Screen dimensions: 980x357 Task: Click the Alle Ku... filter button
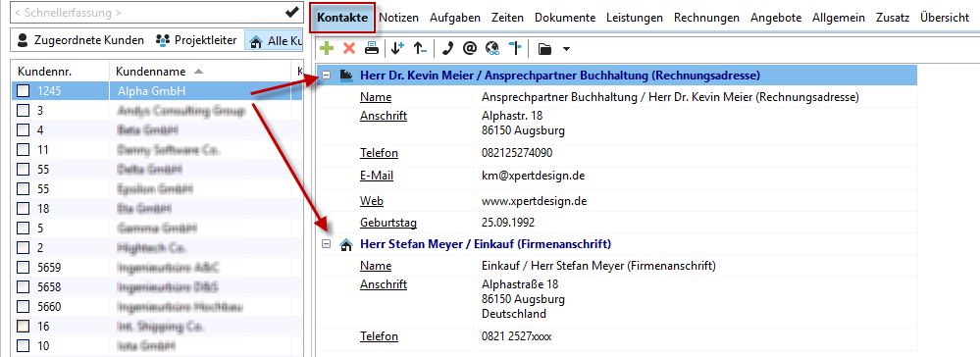click(274, 40)
